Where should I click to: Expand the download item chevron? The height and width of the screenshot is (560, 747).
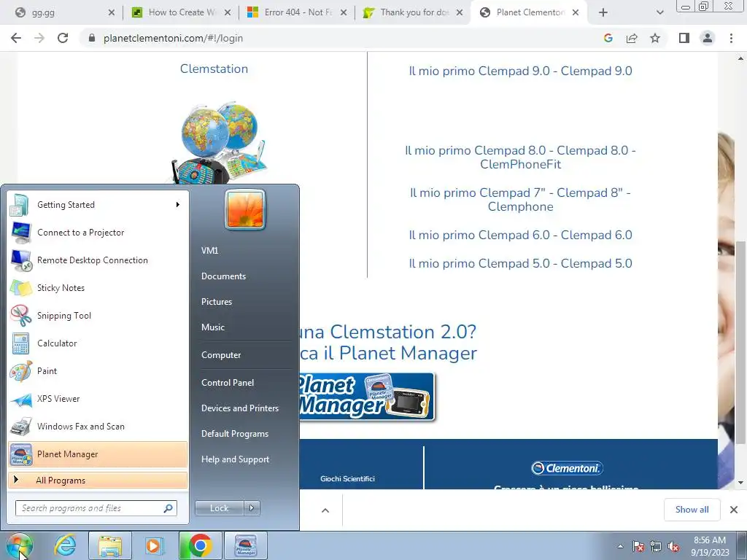[x=325, y=510]
